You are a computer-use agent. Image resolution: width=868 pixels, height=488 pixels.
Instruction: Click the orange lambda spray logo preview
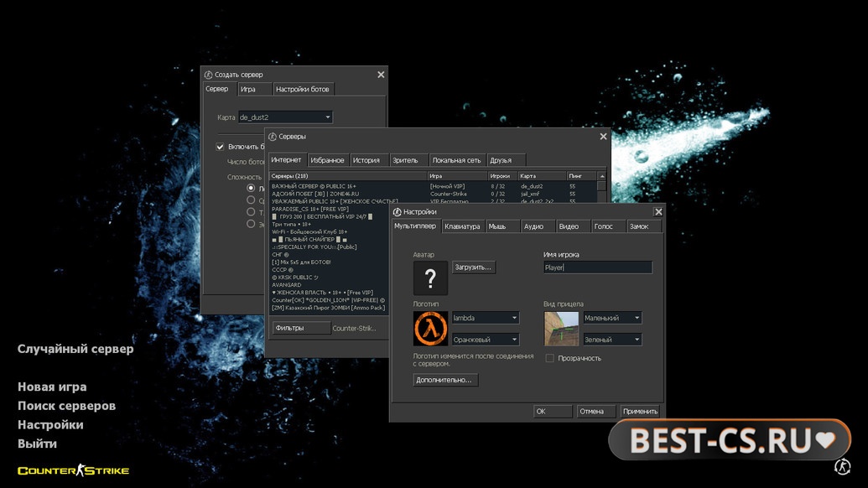430,328
